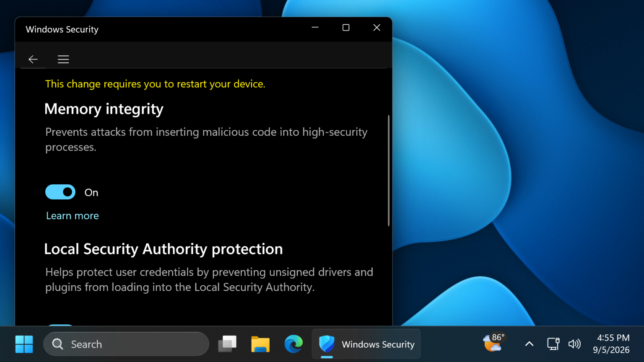
Task: Open the Windows Start menu
Action: click(x=24, y=344)
